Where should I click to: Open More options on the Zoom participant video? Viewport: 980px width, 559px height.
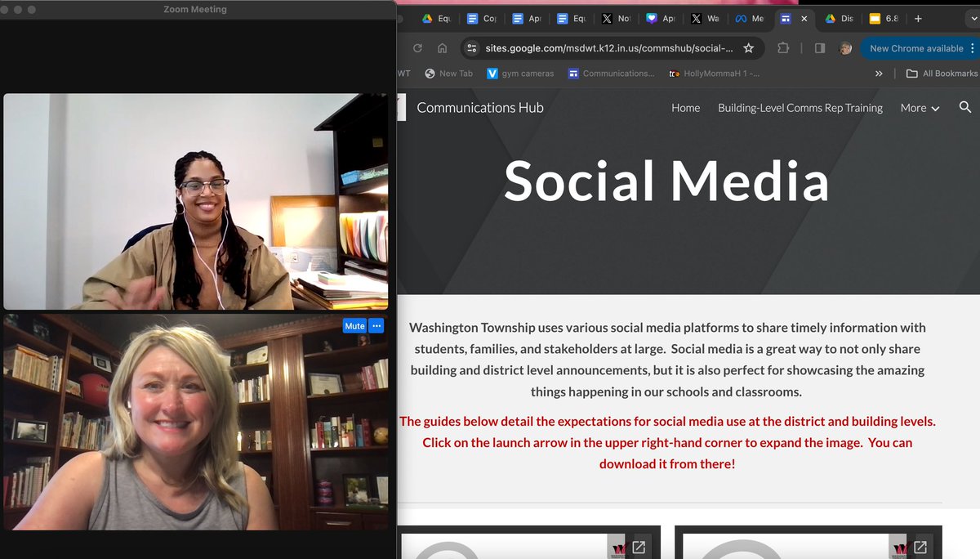(376, 325)
